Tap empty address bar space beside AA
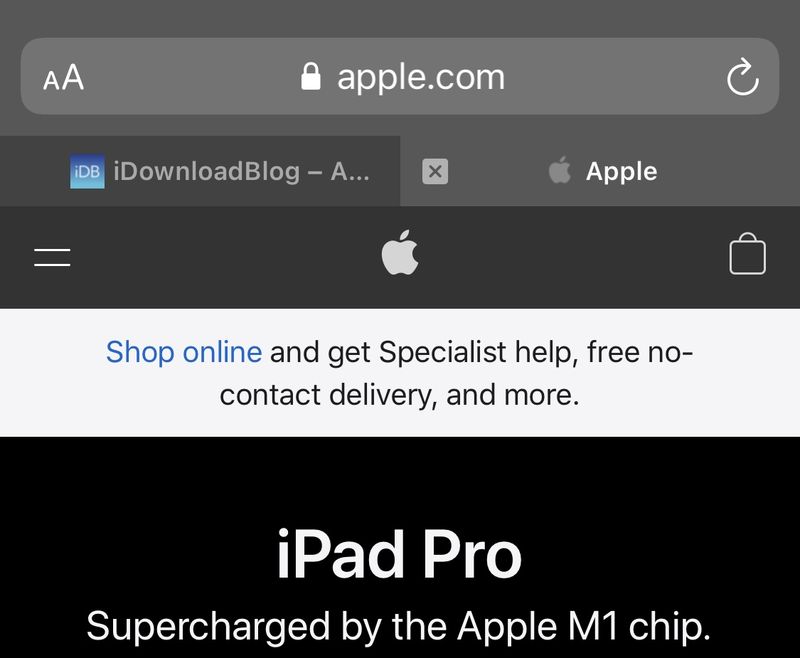Viewport: 800px width, 658px height. 189,77
